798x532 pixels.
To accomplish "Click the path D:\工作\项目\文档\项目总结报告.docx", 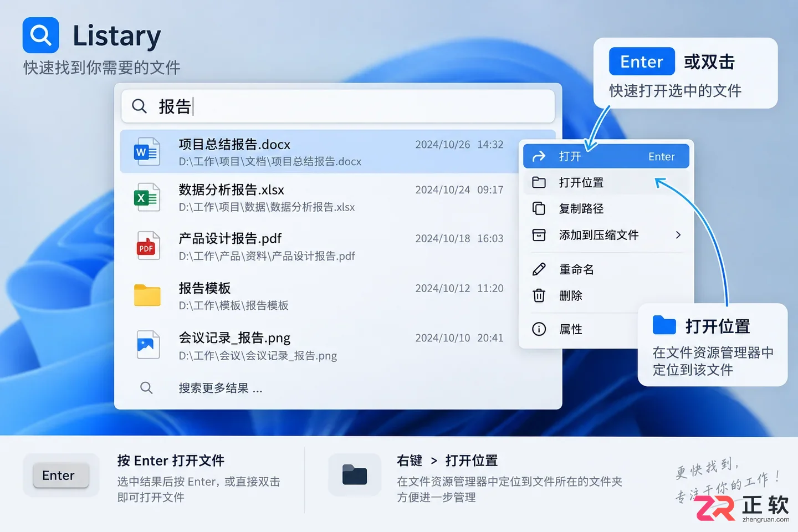I will [x=270, y=162].
